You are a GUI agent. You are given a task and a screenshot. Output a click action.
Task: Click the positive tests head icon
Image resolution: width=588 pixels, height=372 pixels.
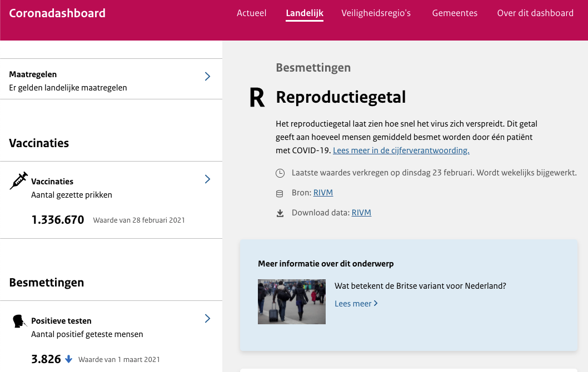(x=19, y=321)
